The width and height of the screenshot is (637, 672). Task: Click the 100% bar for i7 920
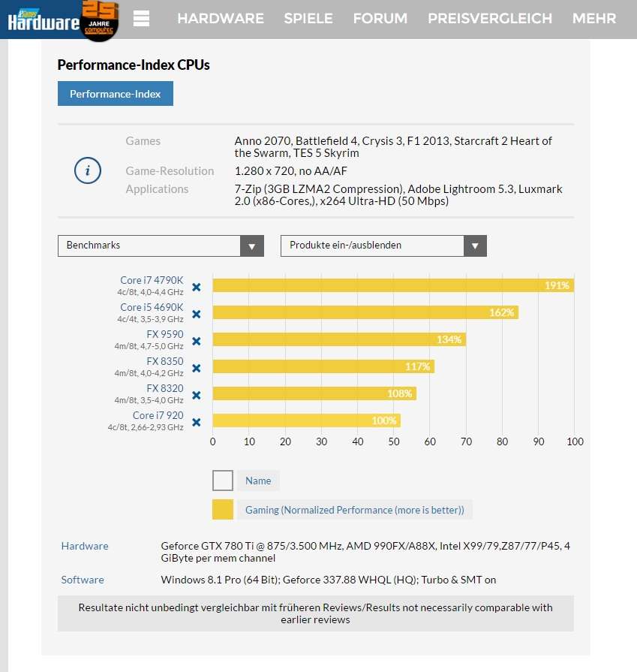pyautogui.click(x=307, y=420)
